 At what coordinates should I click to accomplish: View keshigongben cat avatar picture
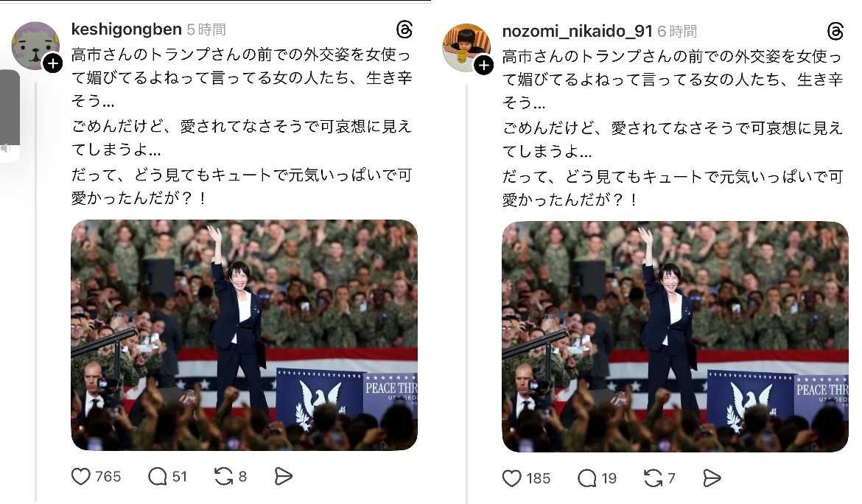[35, 46]
